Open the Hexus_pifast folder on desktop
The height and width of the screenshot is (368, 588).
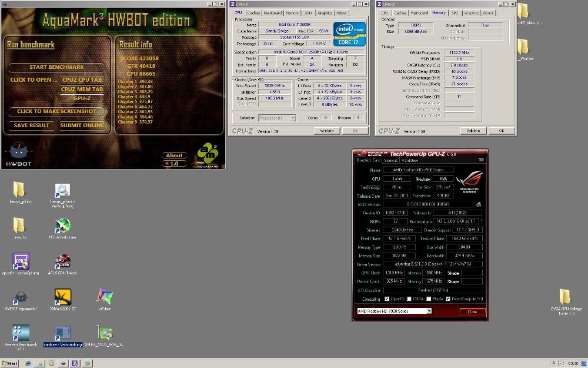coord(19,190)
